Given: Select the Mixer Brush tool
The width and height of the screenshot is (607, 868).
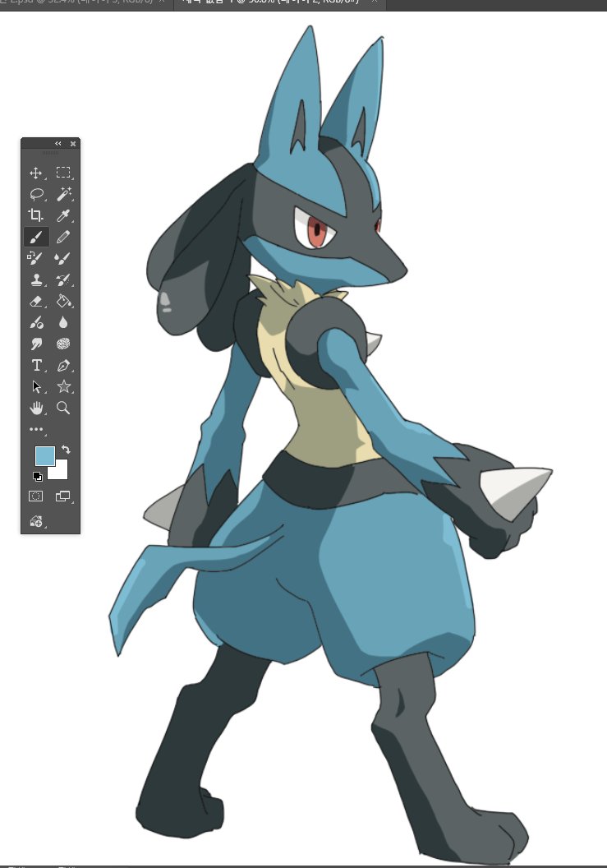Looking at the screenshot, I should (x=63, y=258).
